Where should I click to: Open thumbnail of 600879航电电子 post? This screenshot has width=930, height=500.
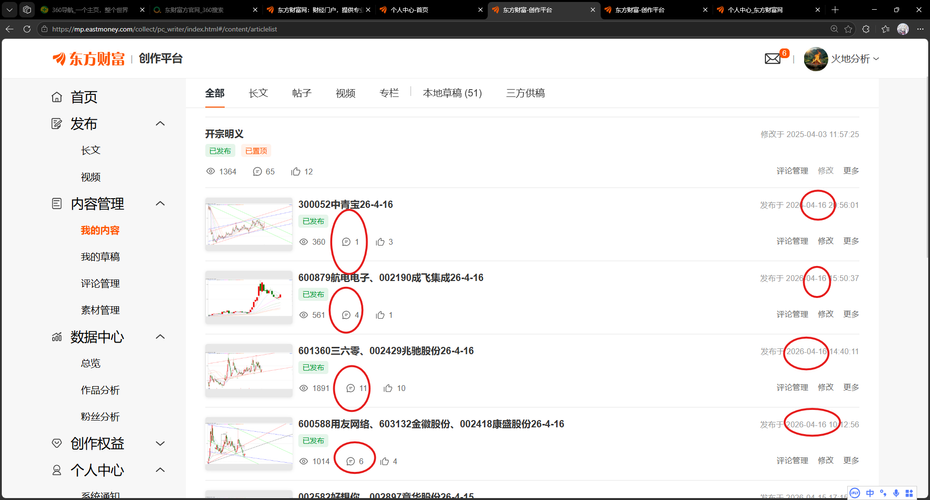click(249, 297)
